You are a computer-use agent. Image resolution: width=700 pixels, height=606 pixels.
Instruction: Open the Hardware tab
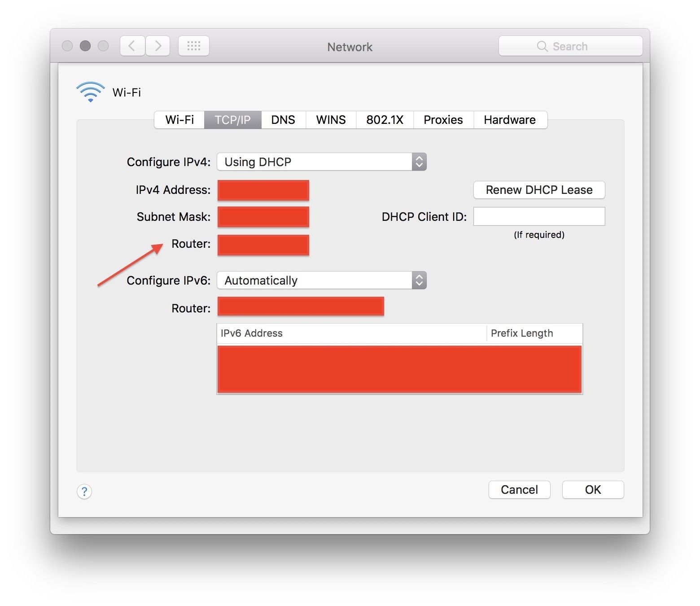(x=510, y=120)
